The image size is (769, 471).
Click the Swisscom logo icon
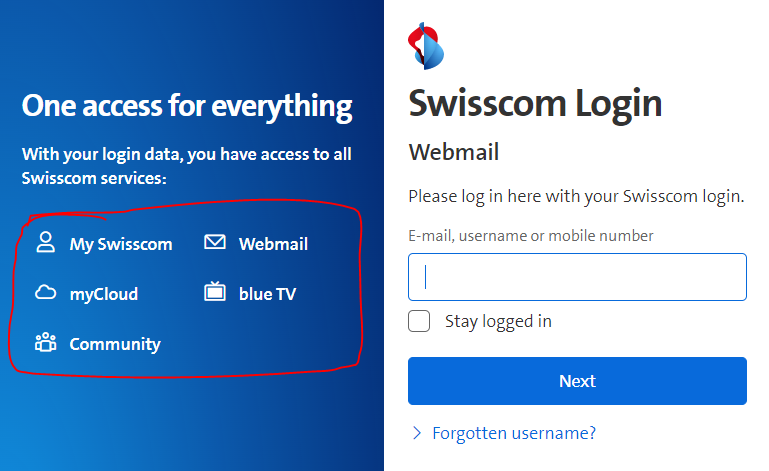427,45
